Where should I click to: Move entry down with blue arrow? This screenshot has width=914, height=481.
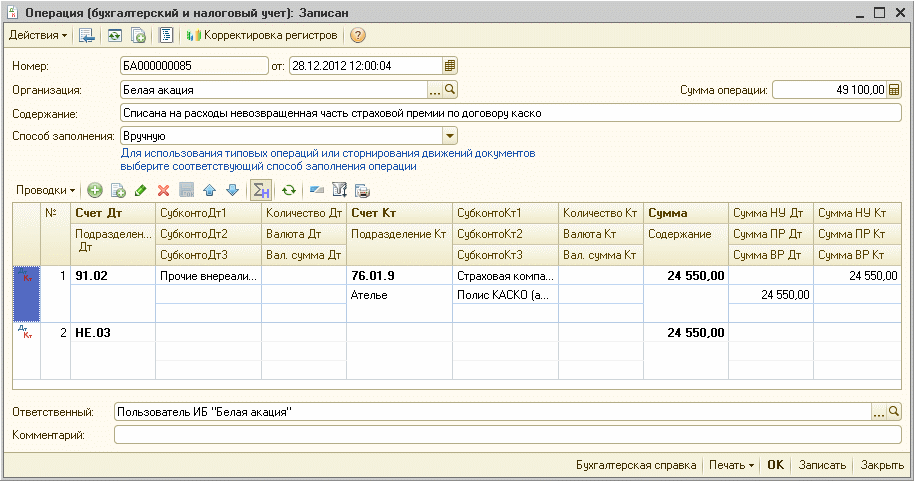click(232, 190)
